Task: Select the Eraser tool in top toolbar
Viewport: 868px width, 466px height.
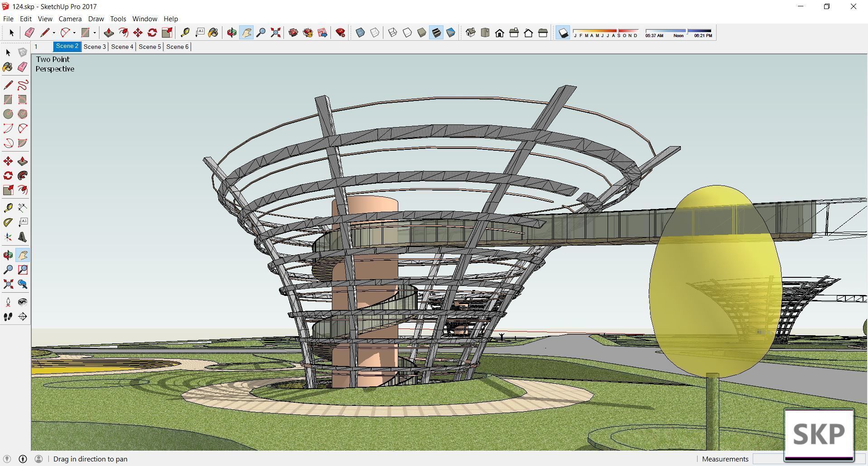Action: 29,33
